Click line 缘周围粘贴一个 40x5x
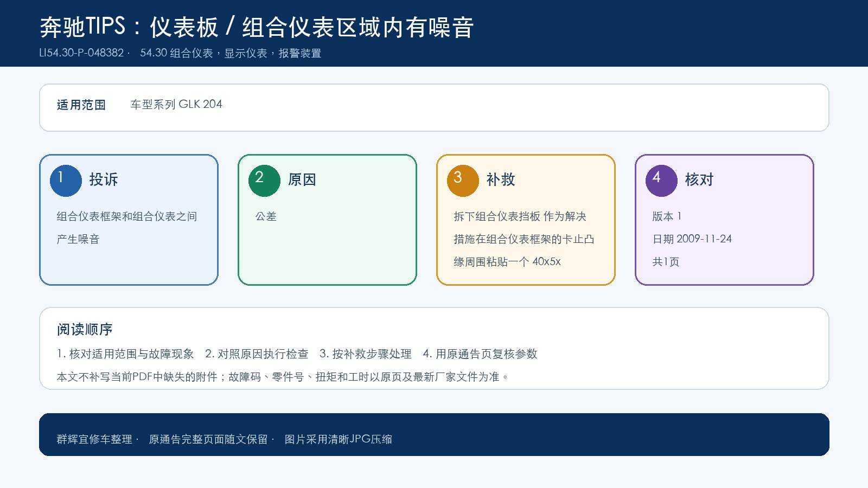The image size is (868, 488). 507,262
